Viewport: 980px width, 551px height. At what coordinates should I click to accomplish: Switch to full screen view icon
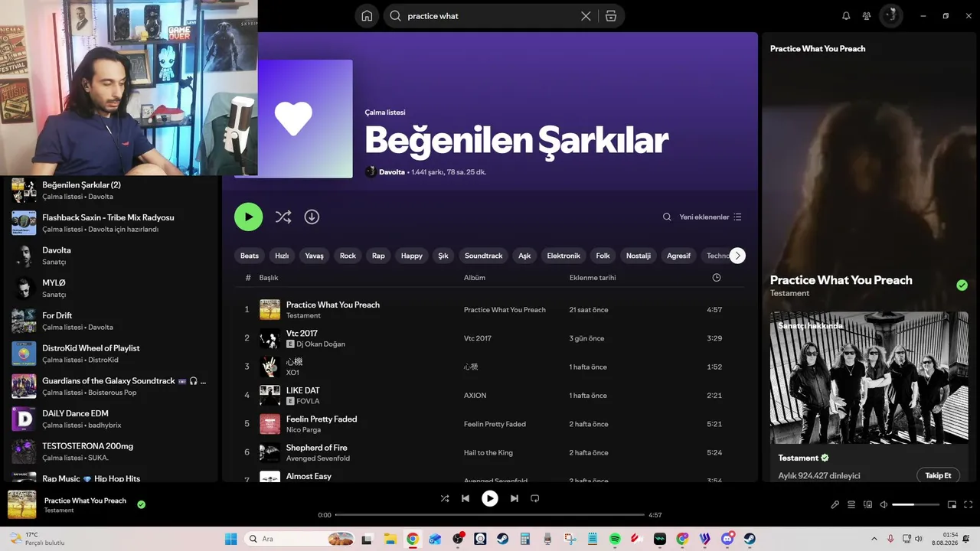coord(969,504)
